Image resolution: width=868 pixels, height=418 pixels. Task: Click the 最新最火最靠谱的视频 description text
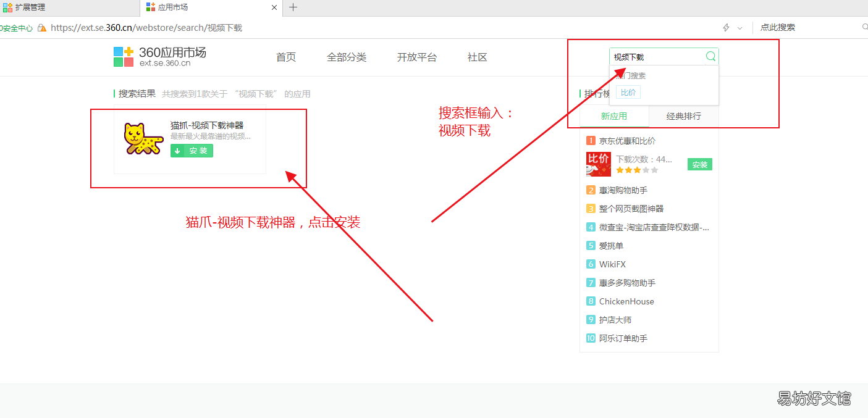211,136
